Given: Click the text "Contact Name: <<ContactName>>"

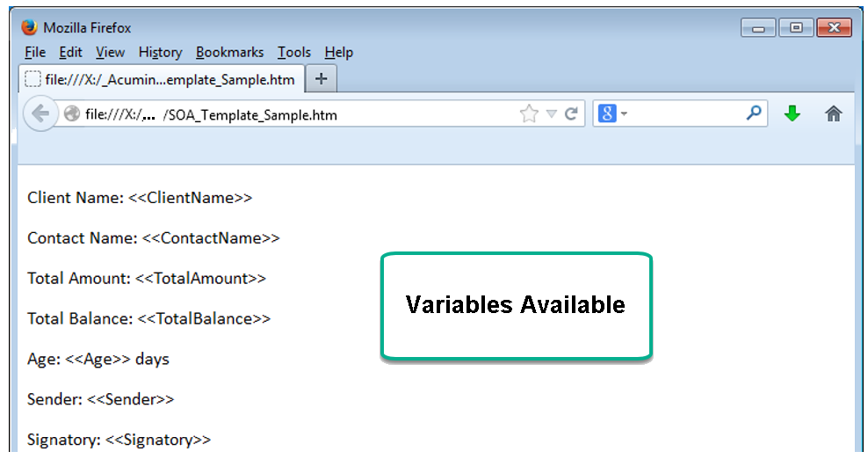Looking at the screenshot, I should point(154,238).
